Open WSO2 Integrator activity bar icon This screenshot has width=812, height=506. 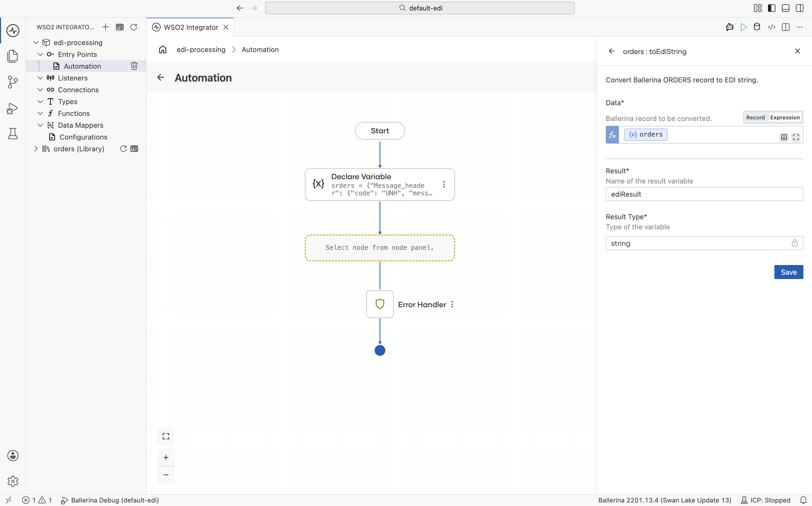point(13,31)
